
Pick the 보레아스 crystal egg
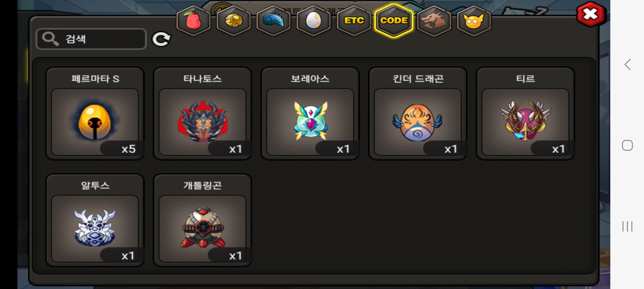tap(310, 113)
